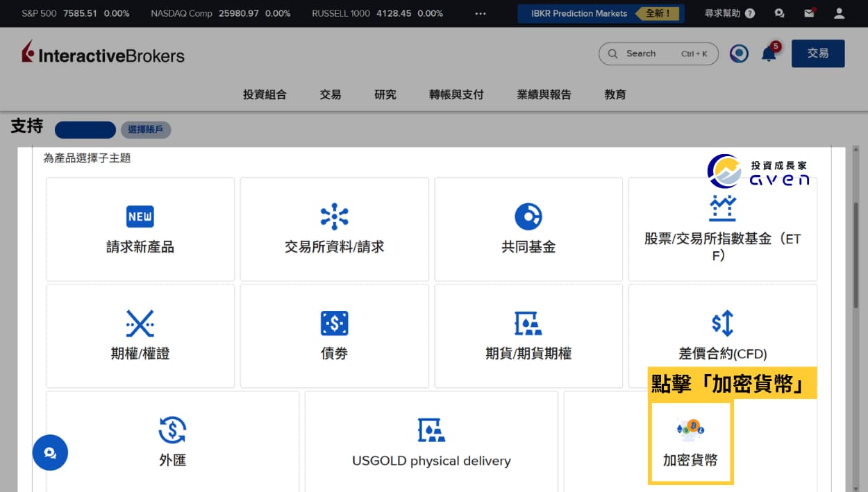
Task: Click the NASDAQ Comp ticker value
Action: click(x=239, y=13)
